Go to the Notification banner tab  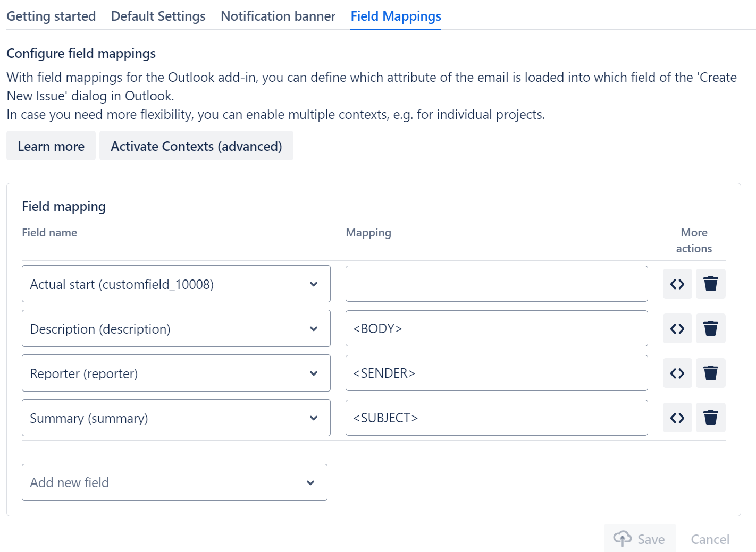point(278,16)
